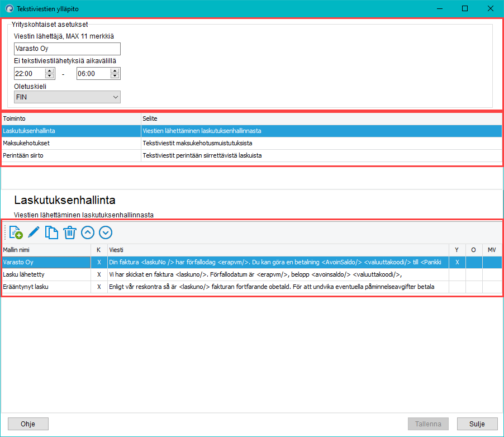504x437 pixels.
Task: Click the K column header
Action: click(x=99, y=250)
